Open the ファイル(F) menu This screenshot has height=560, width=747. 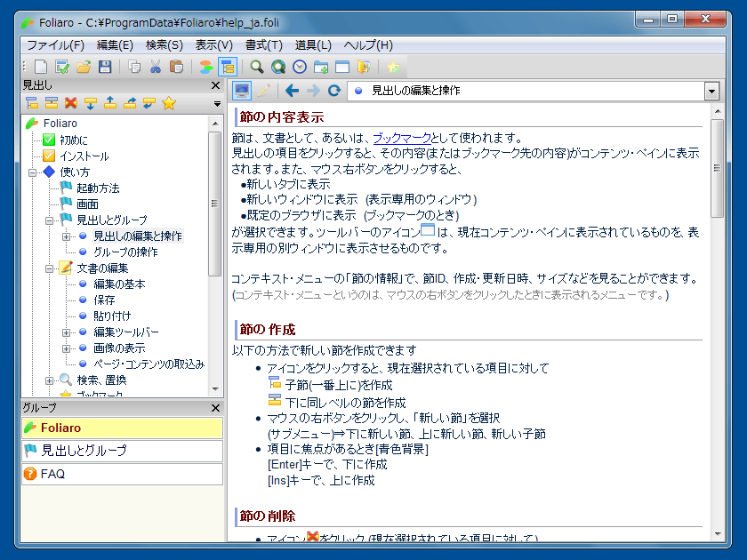pos(56,45)
